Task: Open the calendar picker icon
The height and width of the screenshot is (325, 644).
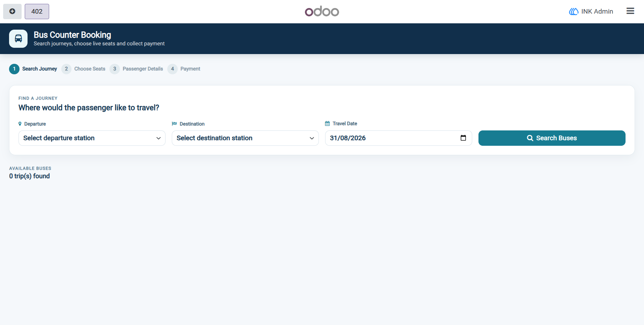Action: [463, 138]
